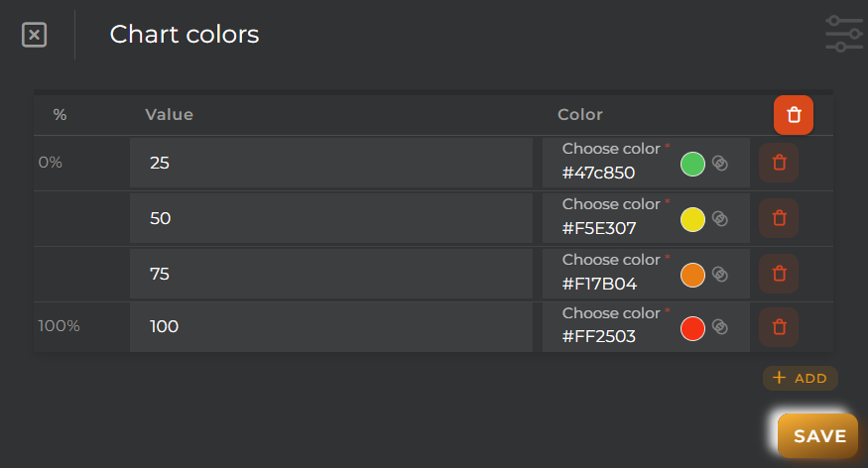
Task: Focus the value field containing 25
Action: 331,163
